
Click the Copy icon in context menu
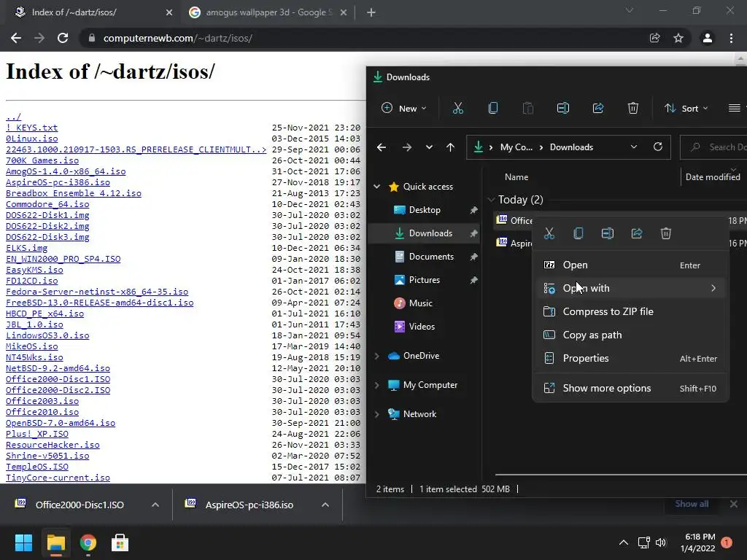[x=578, y=233]
